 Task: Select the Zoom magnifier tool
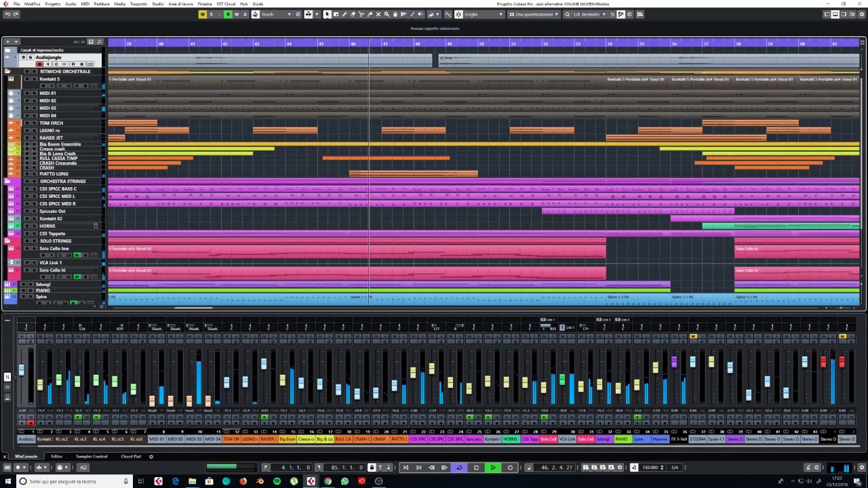click(x=387, y=14)
